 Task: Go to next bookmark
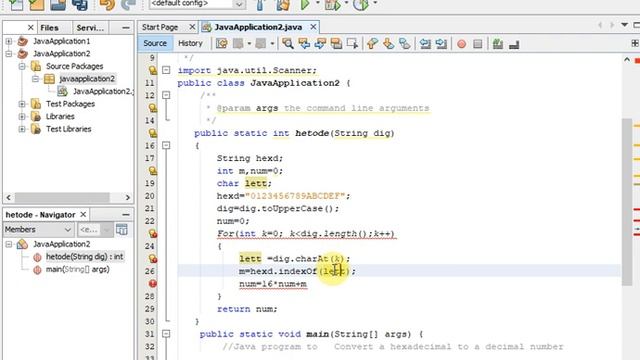[x=388, y=44]
